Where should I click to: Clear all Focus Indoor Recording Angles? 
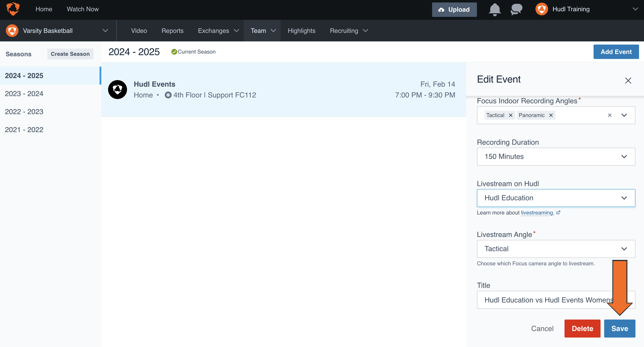[x=609, y=115]
